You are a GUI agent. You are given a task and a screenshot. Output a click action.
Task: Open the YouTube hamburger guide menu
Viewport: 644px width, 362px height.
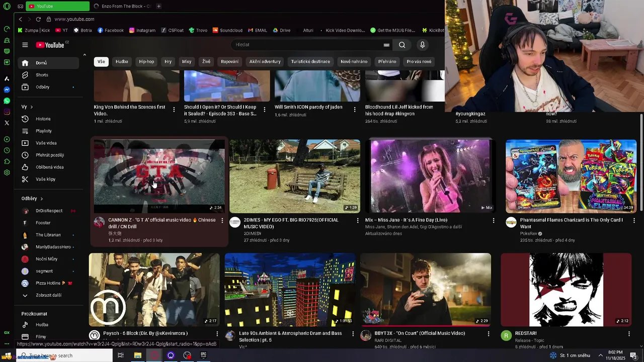tap(25, 45)
